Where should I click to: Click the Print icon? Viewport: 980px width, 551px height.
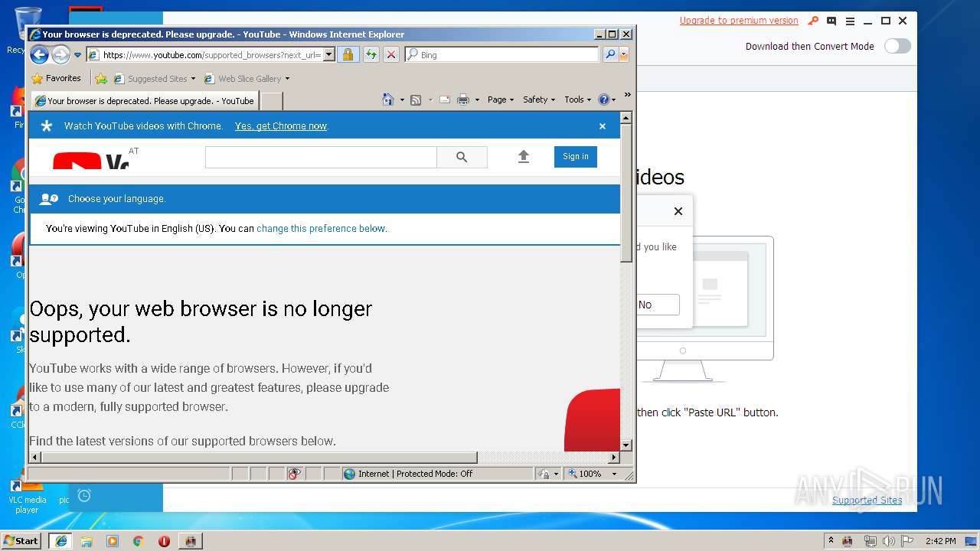[x=463, y=99]
